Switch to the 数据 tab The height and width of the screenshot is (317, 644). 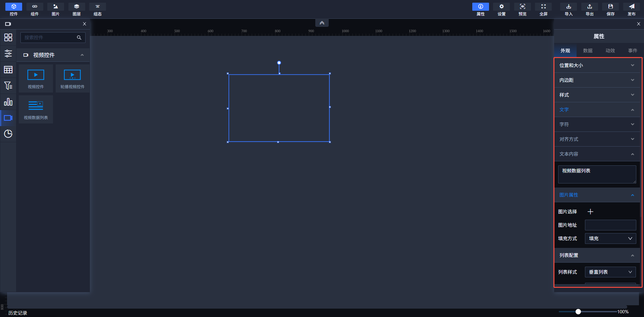[x=588, y=51]
